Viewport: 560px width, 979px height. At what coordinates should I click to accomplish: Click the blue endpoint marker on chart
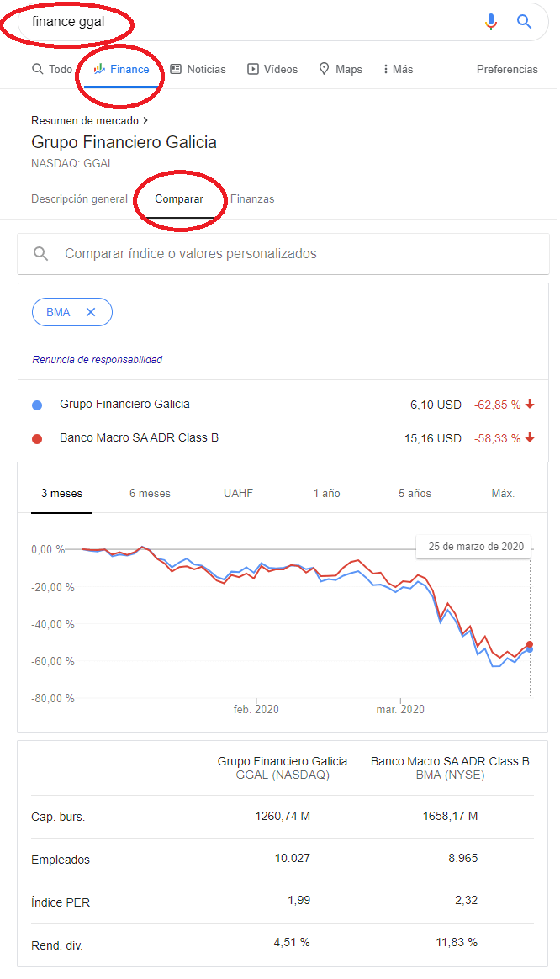[530, 650]
